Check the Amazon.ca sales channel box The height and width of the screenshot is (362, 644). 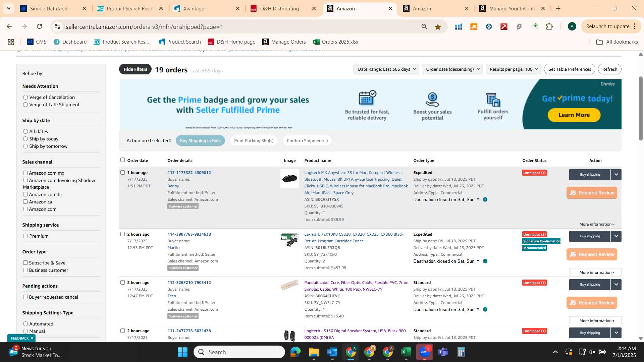25,202
